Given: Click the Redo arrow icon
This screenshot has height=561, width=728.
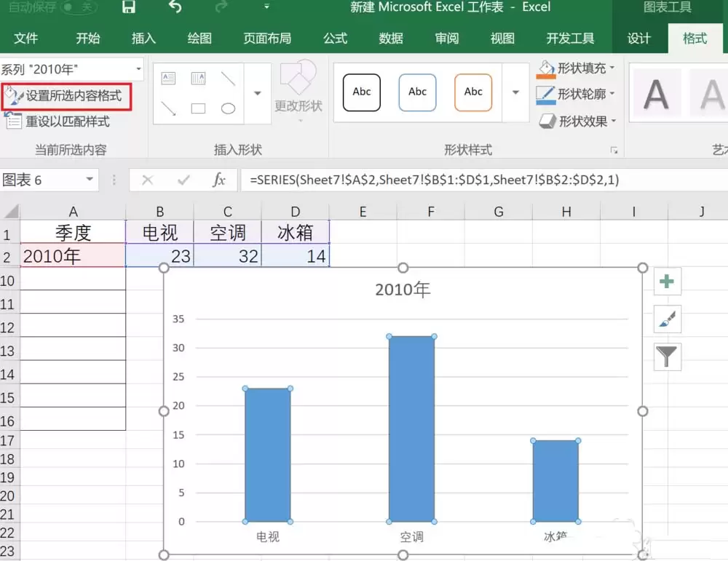Looking at the screenshot, I should pyautogui.click(x=222, y=7).
